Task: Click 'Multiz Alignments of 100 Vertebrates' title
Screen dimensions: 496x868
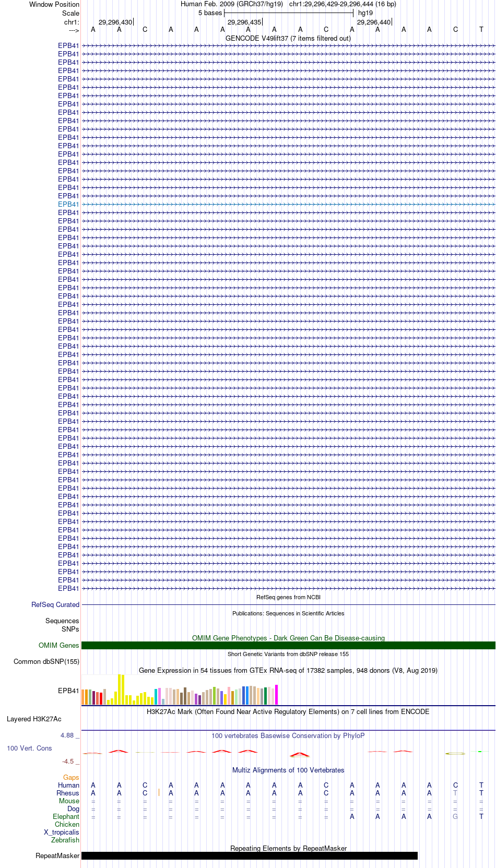Action: tap(288, 770)
